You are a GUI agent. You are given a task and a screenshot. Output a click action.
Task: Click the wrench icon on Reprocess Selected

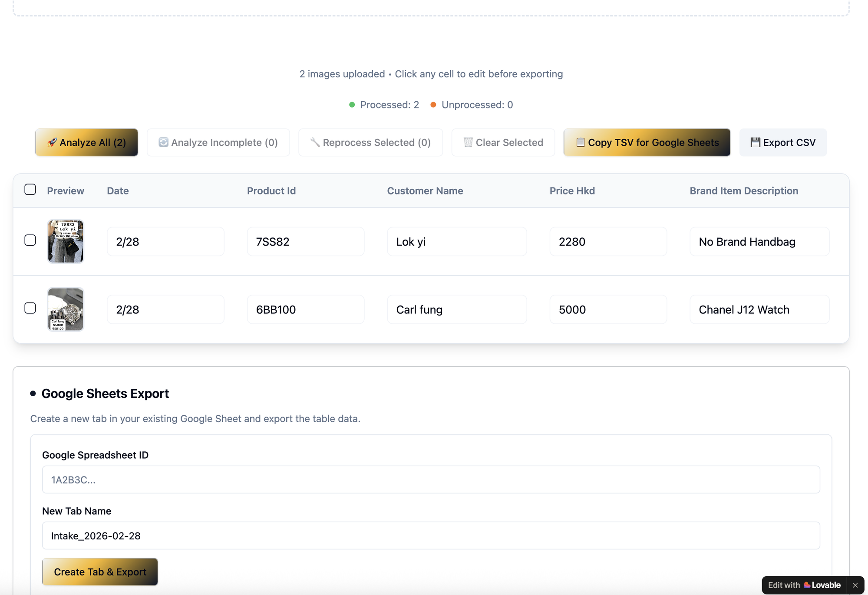315,142
